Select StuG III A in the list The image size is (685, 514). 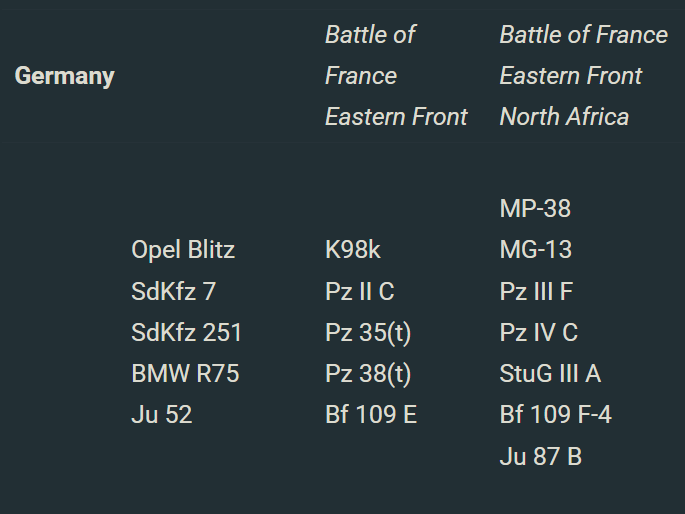coord(550,374)
